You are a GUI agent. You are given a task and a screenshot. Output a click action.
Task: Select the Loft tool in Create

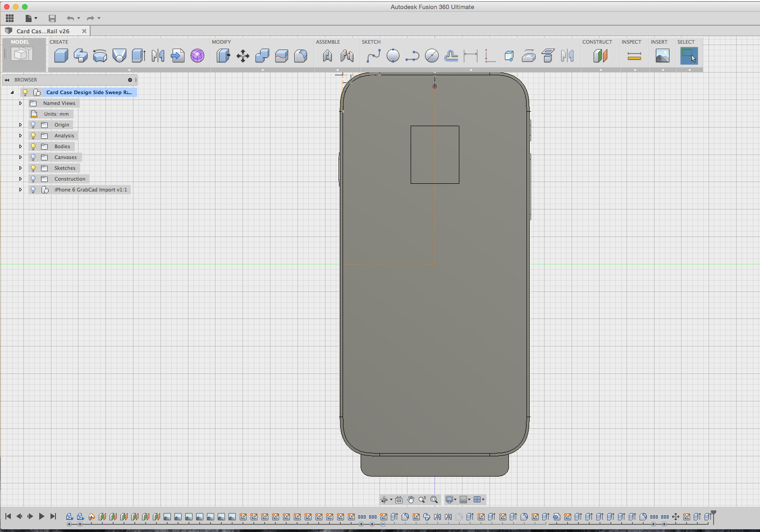(119, 56)
